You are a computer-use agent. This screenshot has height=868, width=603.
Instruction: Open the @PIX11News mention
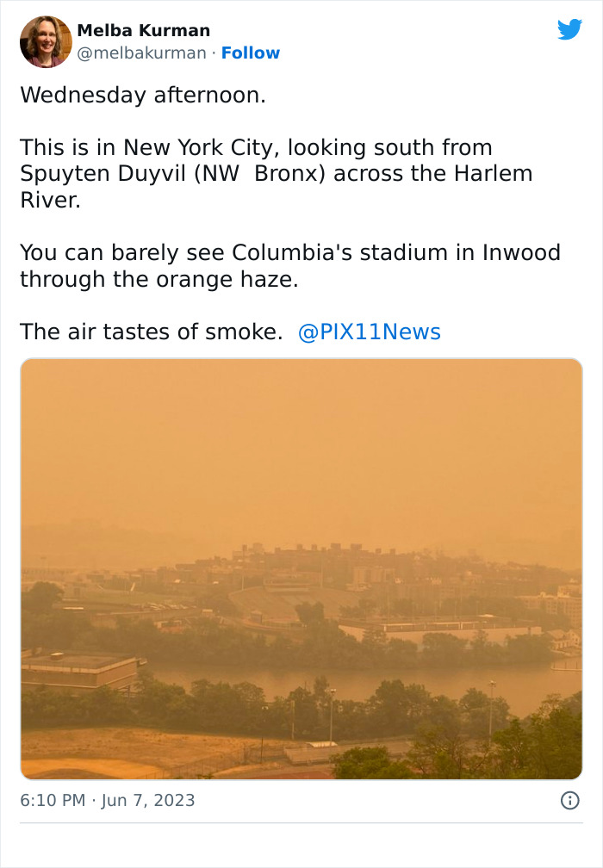pos(369,332)
